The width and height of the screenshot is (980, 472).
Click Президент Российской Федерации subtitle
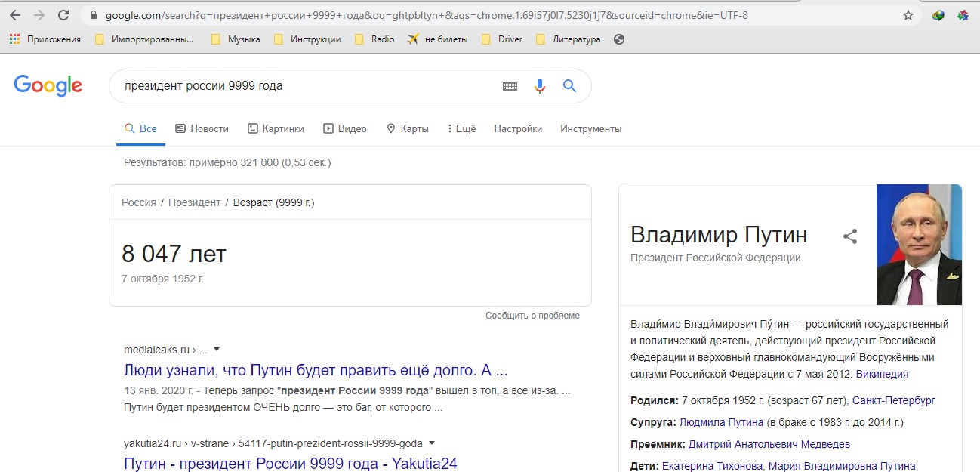point(716,258)
